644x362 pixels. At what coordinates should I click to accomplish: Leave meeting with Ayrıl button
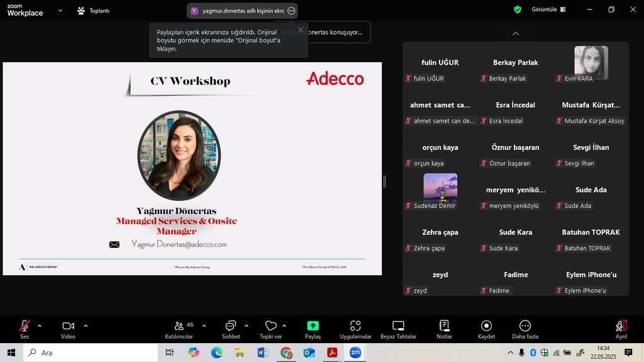(621, 329)
